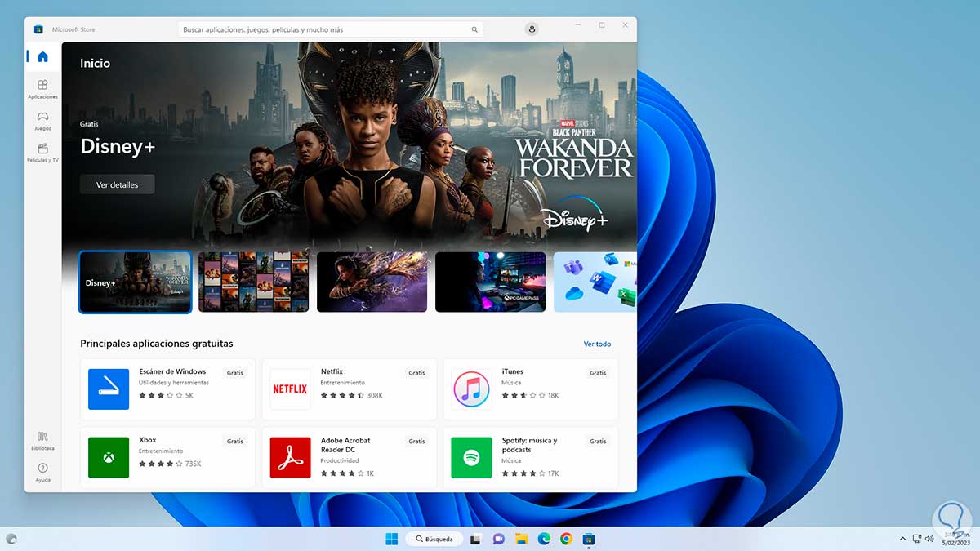This screenshot has height=551, width=980.
Task: Click Principales aplicaciones gratuitas heading
Action: pos(157,344)
